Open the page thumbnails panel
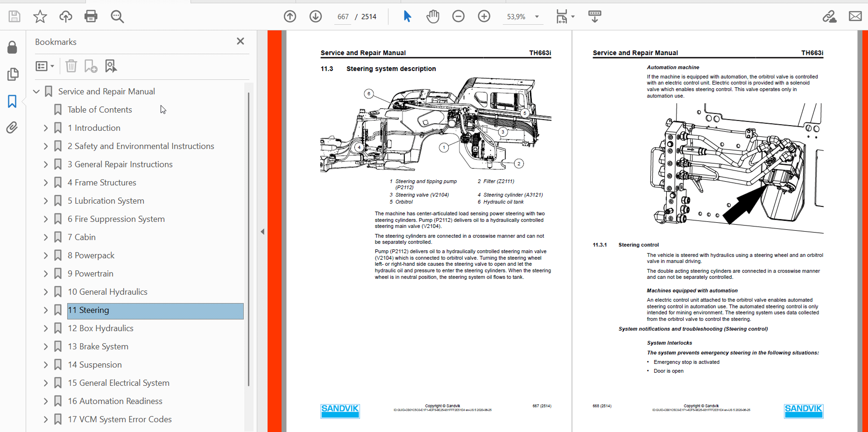The height and width of the screenshot is (432, 868). (x=13, y=74)
